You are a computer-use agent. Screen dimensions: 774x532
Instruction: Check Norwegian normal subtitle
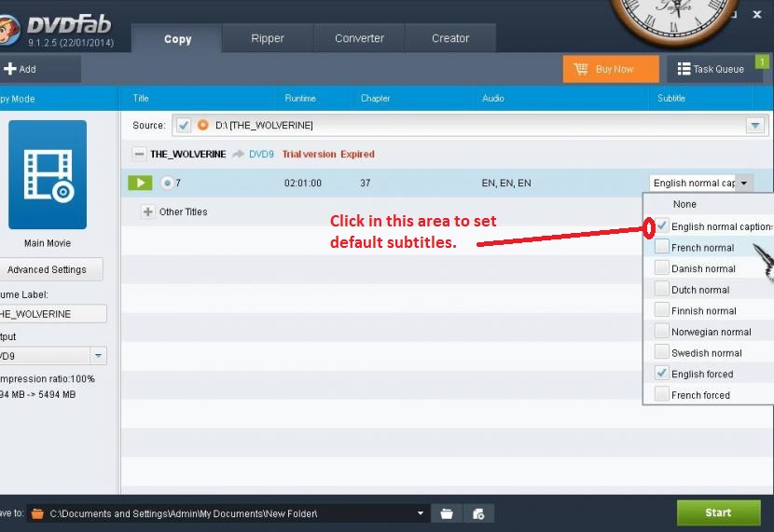click(x=661, y=331)
